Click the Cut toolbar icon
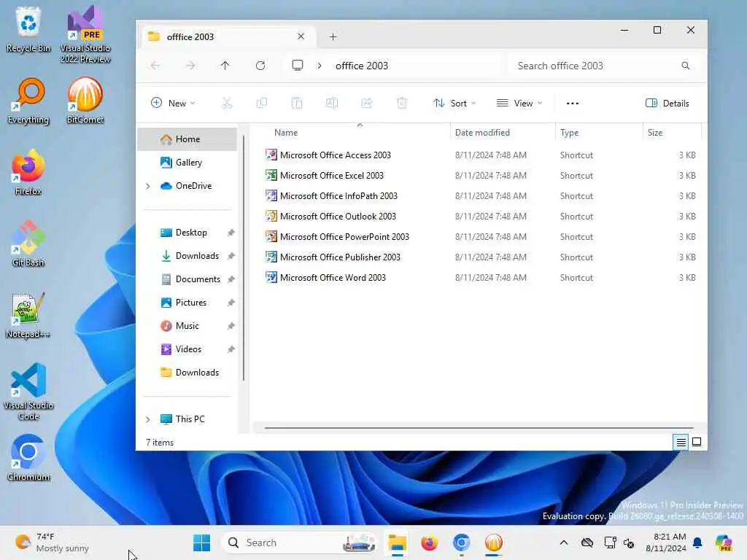747x560 pixels. click(x=227, y=104)
